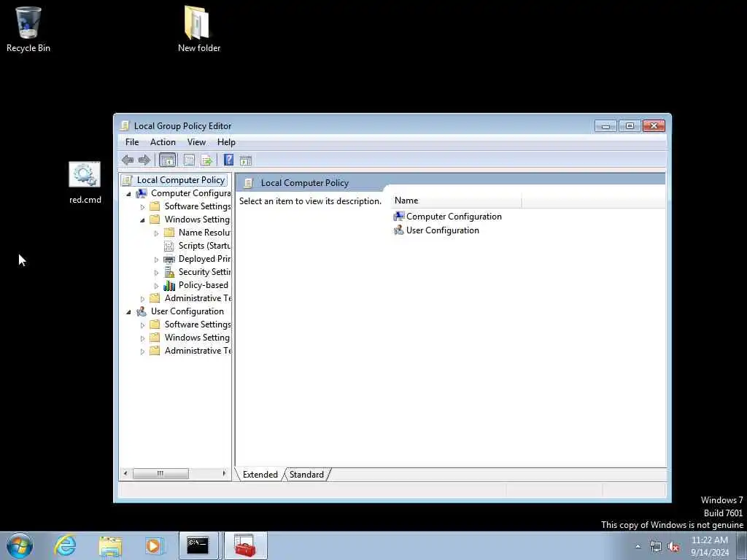Click the muted volume tray icon
Screen dimensions: 747x560
tap(673, 547)
